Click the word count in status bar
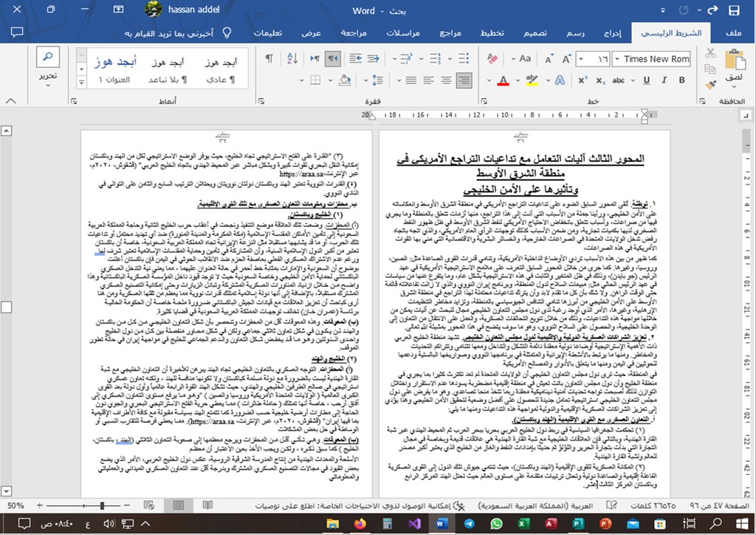Viewport: 756px width, 535px height. click(x=653, y=505)
